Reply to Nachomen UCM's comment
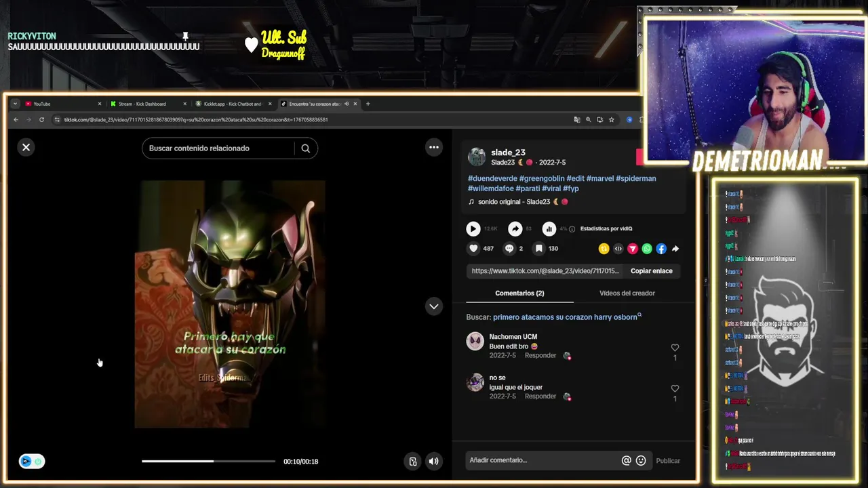Image resolution: width=868 pixels, height=488 pixels. pos(540,355)
